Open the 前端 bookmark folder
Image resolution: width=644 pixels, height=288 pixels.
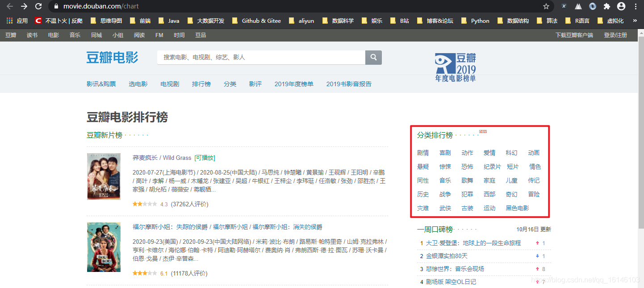click(140, 21)
